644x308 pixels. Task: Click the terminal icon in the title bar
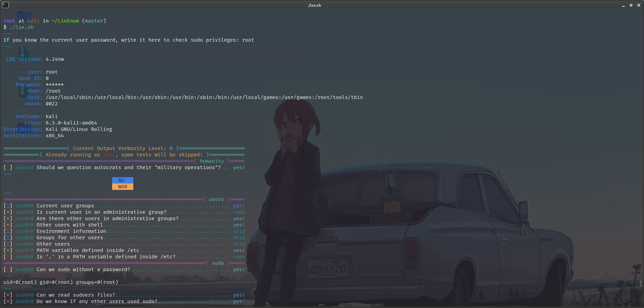[x=5, y=5]
